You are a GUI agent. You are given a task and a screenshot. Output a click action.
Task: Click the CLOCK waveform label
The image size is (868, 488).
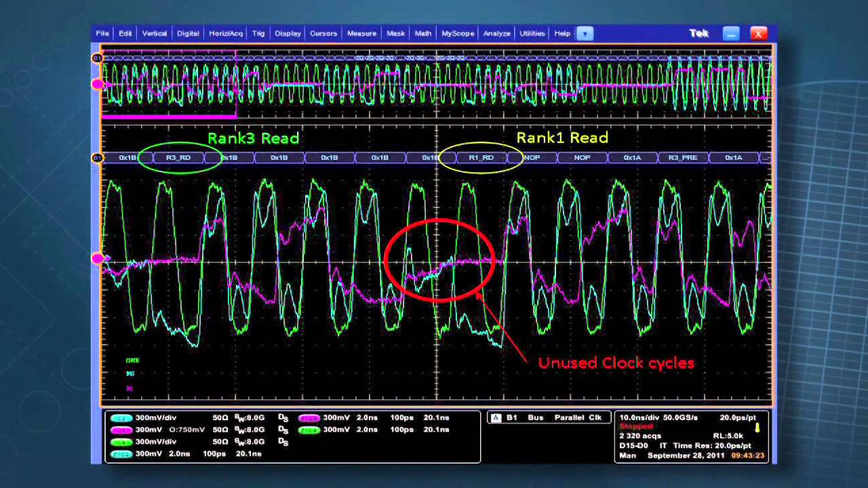[x=132, y=361]
